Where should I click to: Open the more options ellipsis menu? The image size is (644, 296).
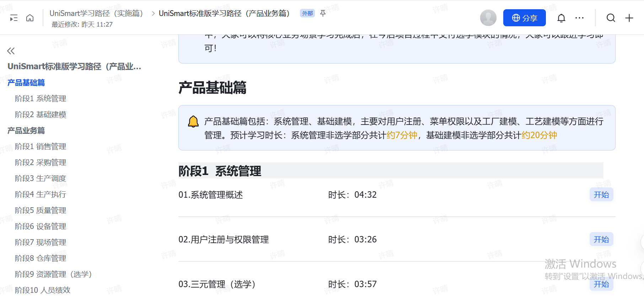[579, 18]
